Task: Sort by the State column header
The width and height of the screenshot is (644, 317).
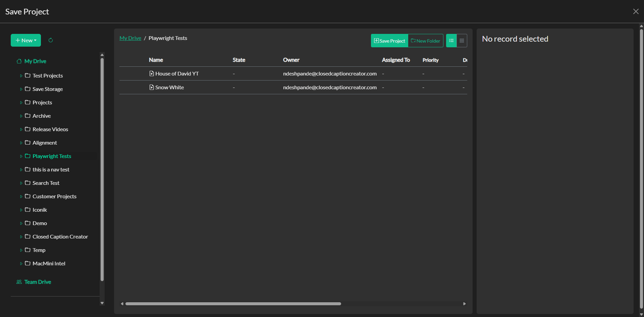Action: [239, 60]
